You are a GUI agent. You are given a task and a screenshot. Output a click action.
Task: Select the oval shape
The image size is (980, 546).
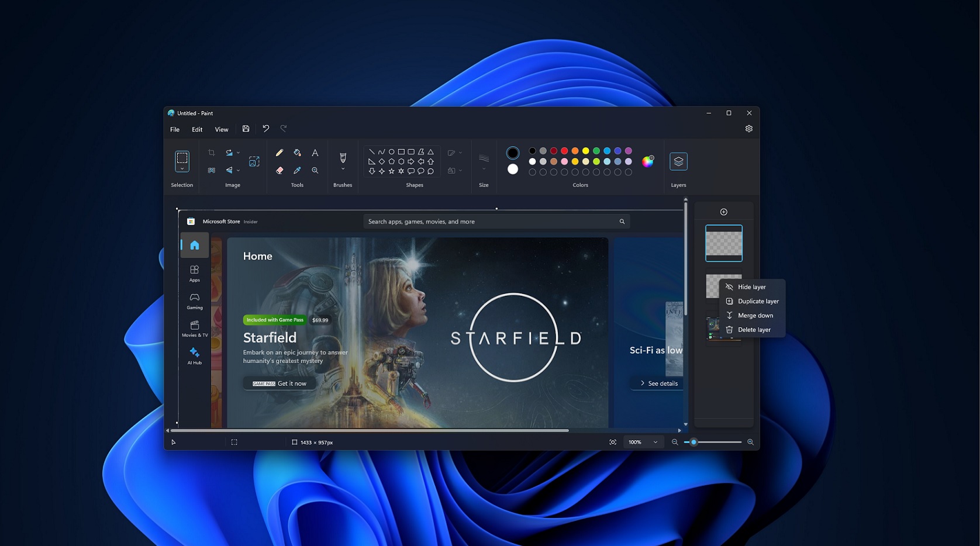[391, 151]
